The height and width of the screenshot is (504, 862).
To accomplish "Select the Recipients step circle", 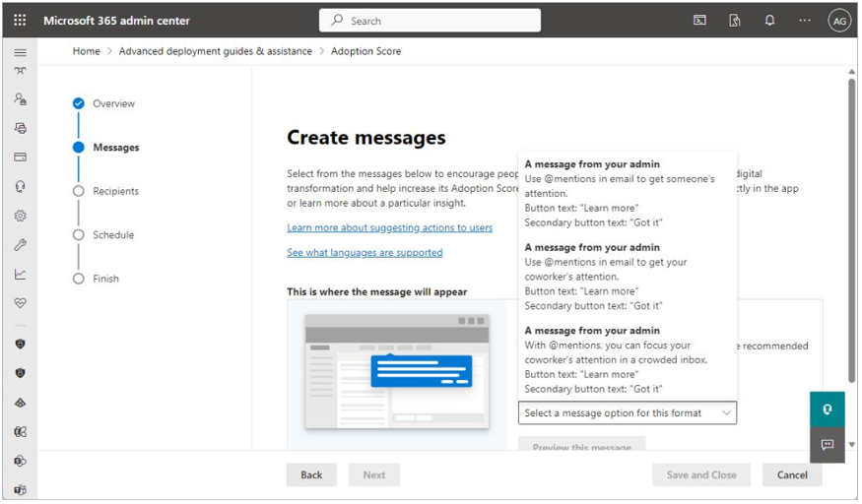I will 79,191.
